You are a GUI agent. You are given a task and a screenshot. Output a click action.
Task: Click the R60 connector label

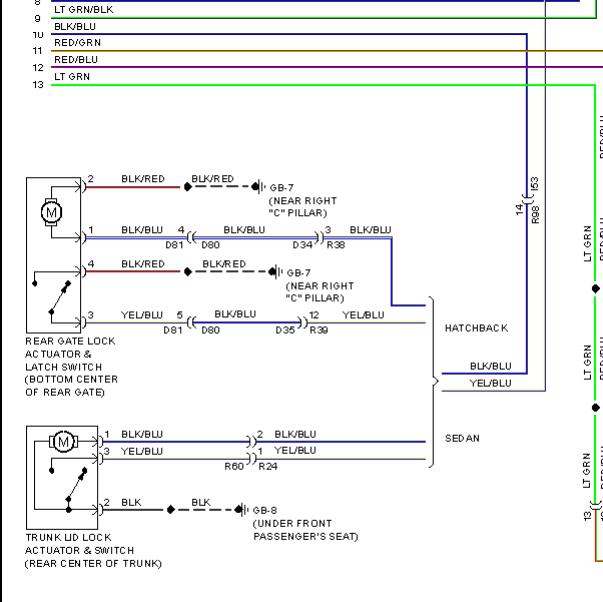coord(234,466)
